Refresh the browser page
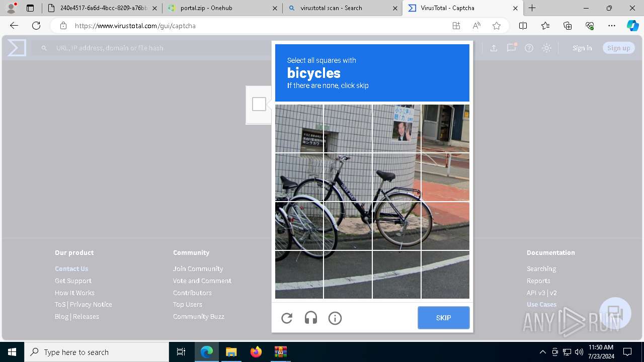Image resolution: width=644 pixels, height=362 pixels. pos(36,26)
